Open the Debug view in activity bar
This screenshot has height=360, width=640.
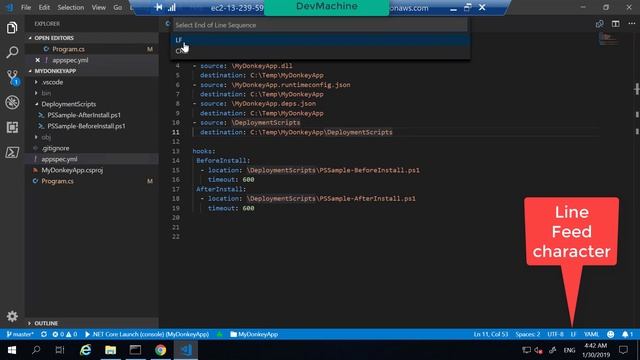[x=12, y=102]
